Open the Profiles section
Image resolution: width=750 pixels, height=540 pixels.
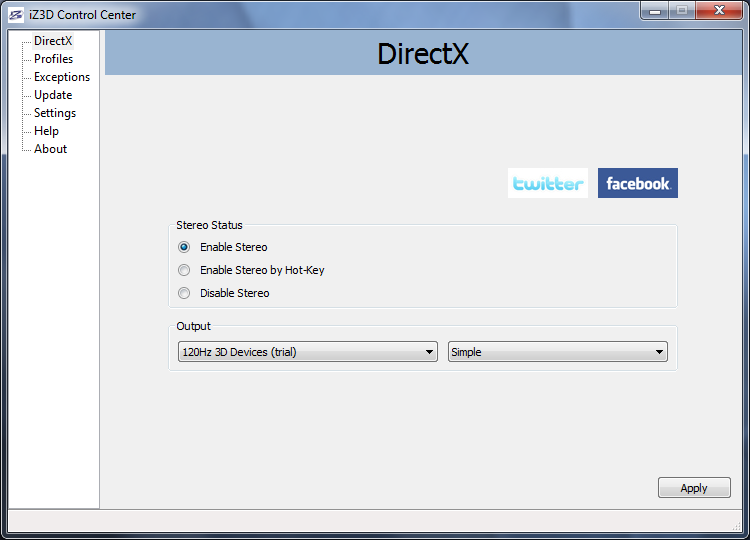(x=54, y=59)
